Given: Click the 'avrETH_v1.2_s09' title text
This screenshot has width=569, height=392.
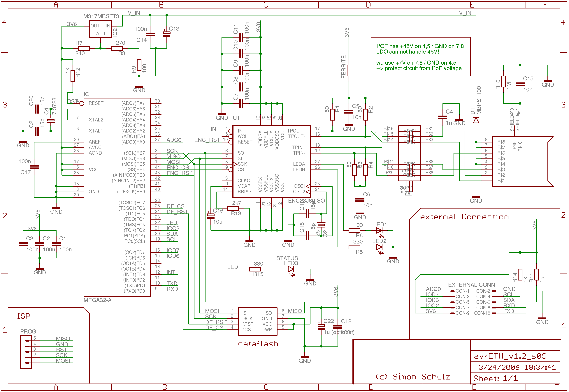Looking at the screenshot, I should tap(510, 356).
